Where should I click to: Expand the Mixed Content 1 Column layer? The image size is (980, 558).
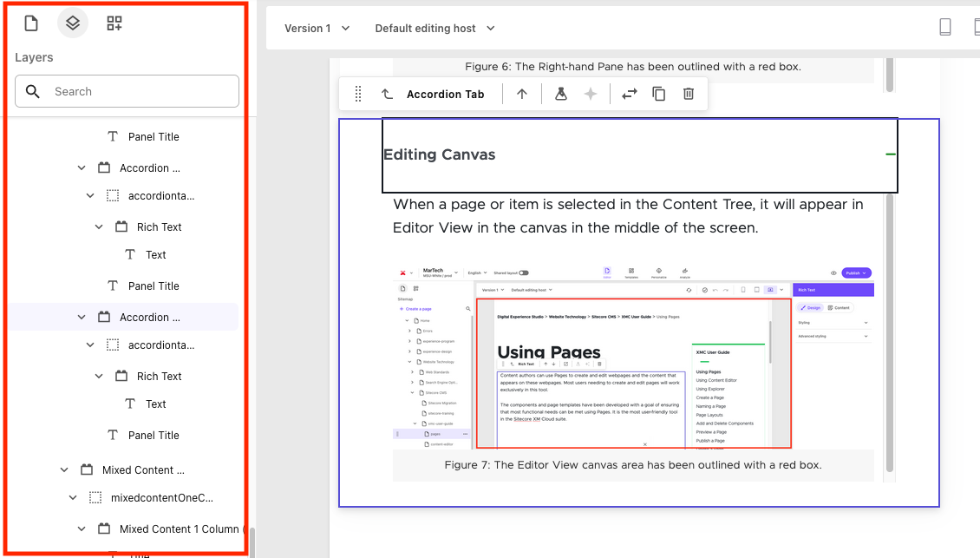(x=81, y=528)
